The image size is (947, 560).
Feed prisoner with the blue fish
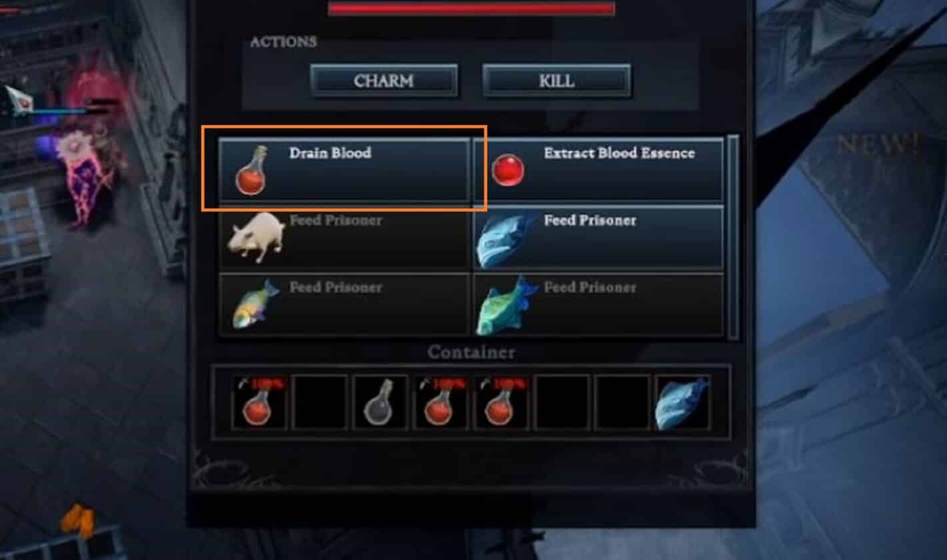coord(598,237)
